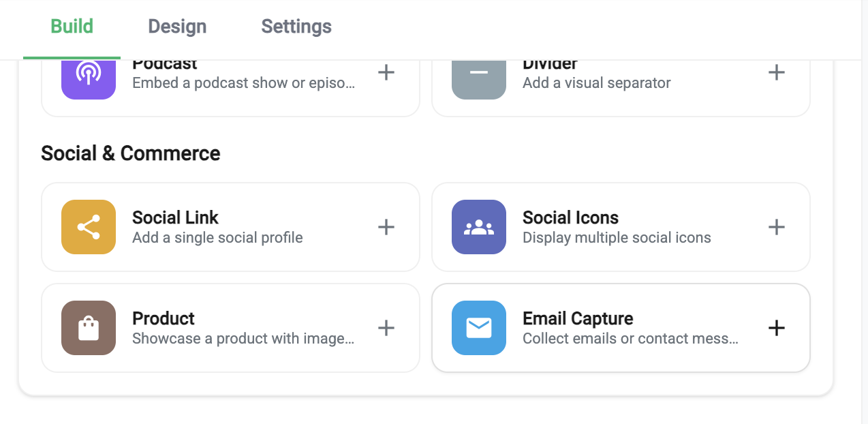Image resolution: width=868 pixels, height=424 pixels.
Task: Open the Email Capture card
Action: click(620, 328)
